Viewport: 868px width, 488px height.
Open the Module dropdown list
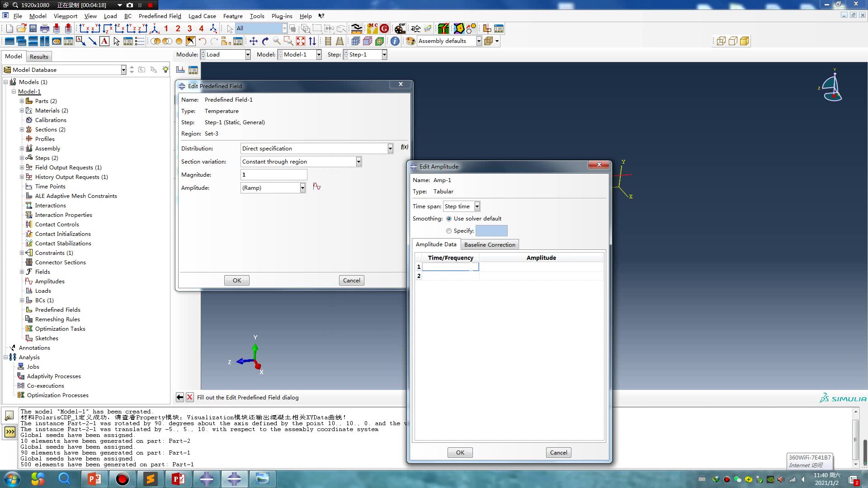click(x=248, y=55)
